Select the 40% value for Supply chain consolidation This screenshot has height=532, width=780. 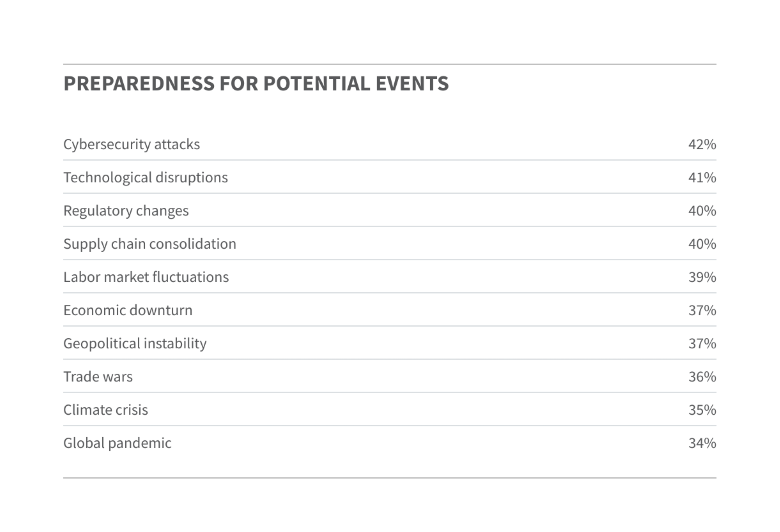[702, 244]
